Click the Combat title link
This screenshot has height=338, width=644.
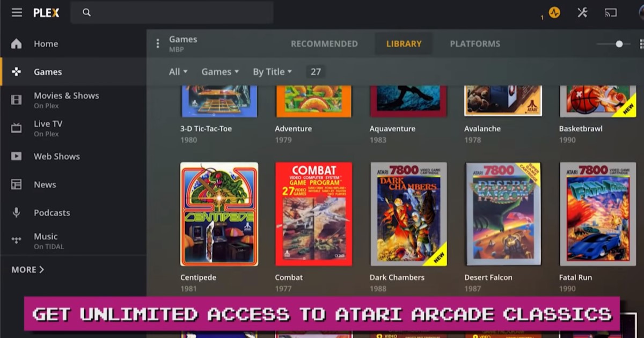point(289,277)
